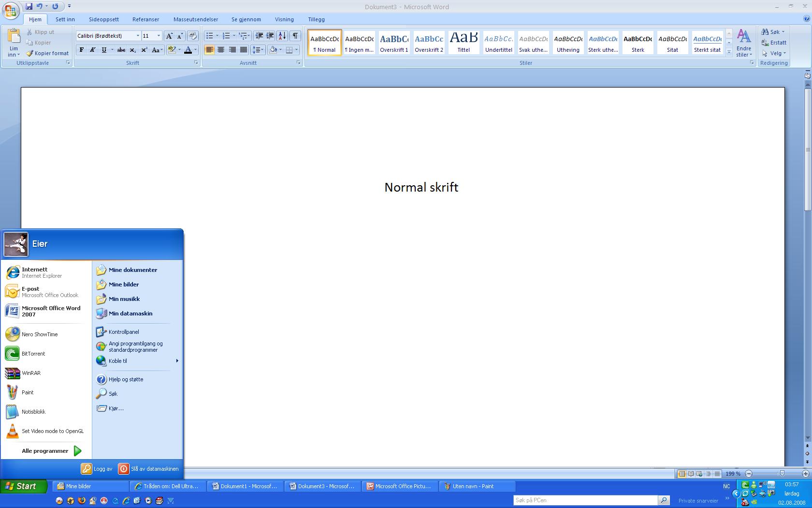
Task: Apply strikethrough formatting
Action: 121,50
